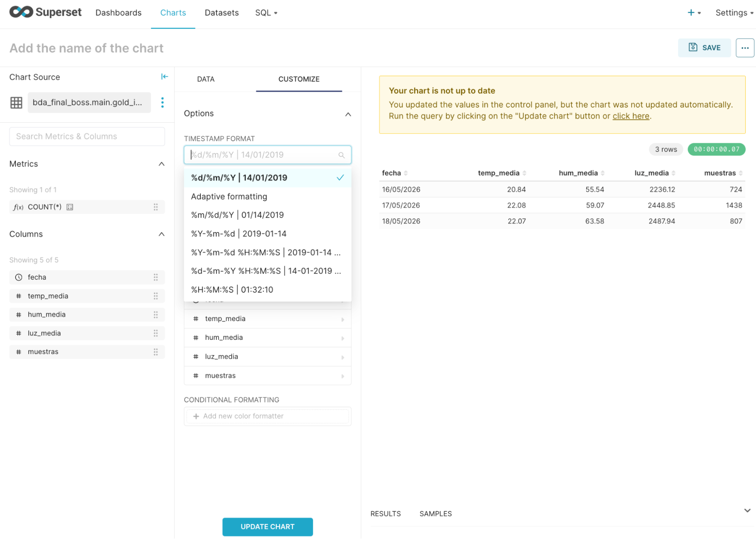Image resolution: width=756 pixels, height=539 pixels.
Task: Click drag handle of muestras column
Action: click(x=155, y=352)
